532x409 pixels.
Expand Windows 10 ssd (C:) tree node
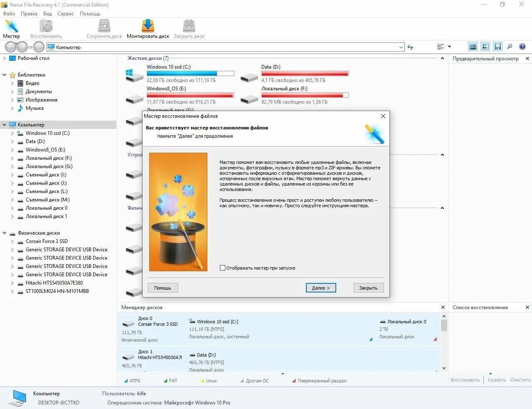12,133
